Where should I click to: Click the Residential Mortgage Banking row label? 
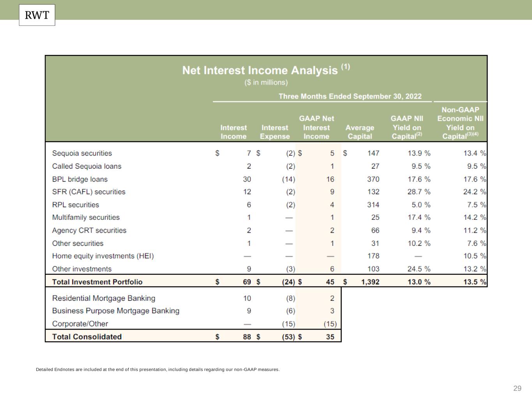103,298
